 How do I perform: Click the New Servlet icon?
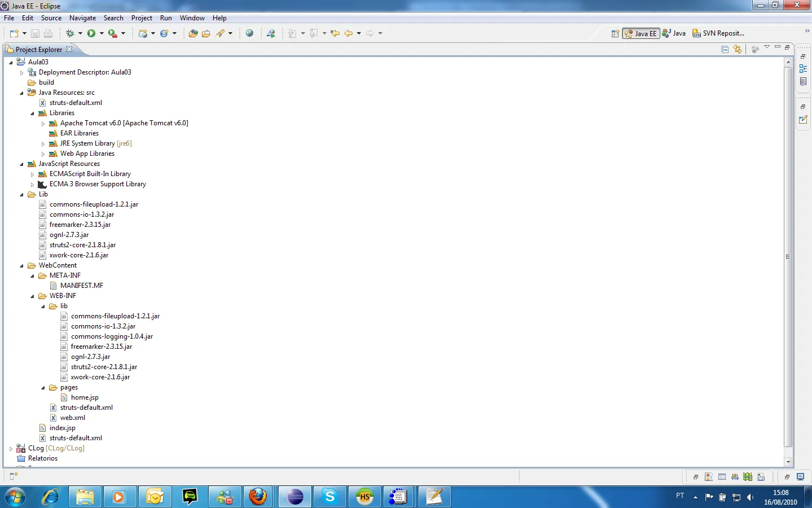[164, 33]
